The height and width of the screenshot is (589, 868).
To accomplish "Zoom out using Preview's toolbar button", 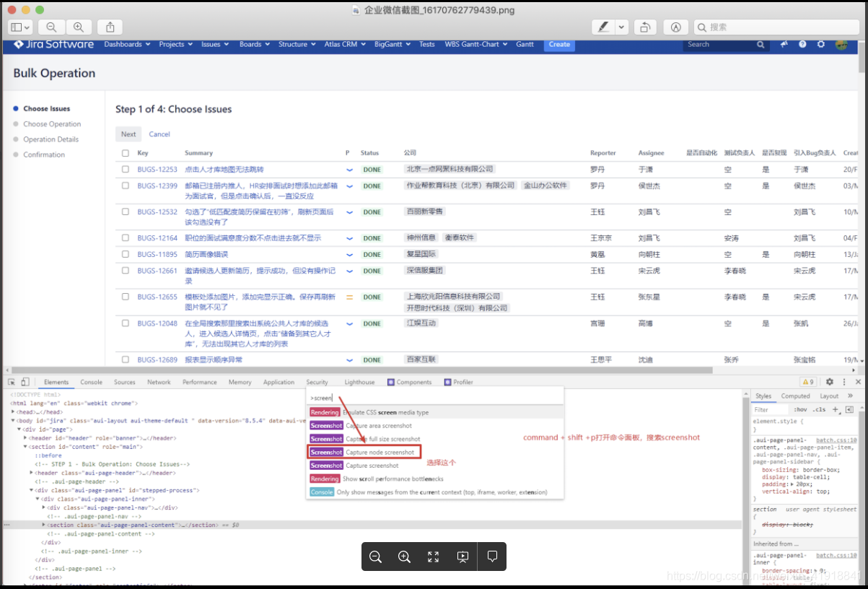I will [x=51, y=27].
